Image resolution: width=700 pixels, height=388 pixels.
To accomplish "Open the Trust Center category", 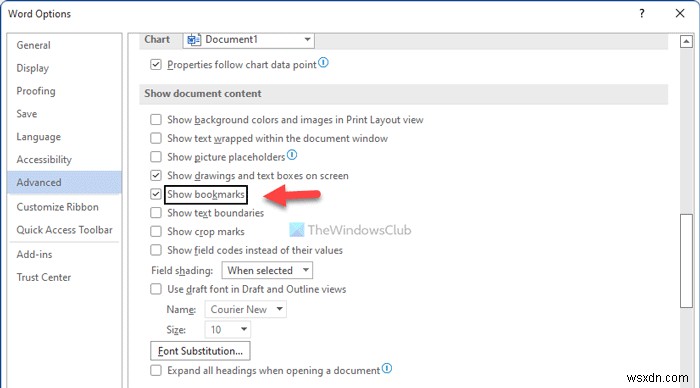I will click(64, 277).
